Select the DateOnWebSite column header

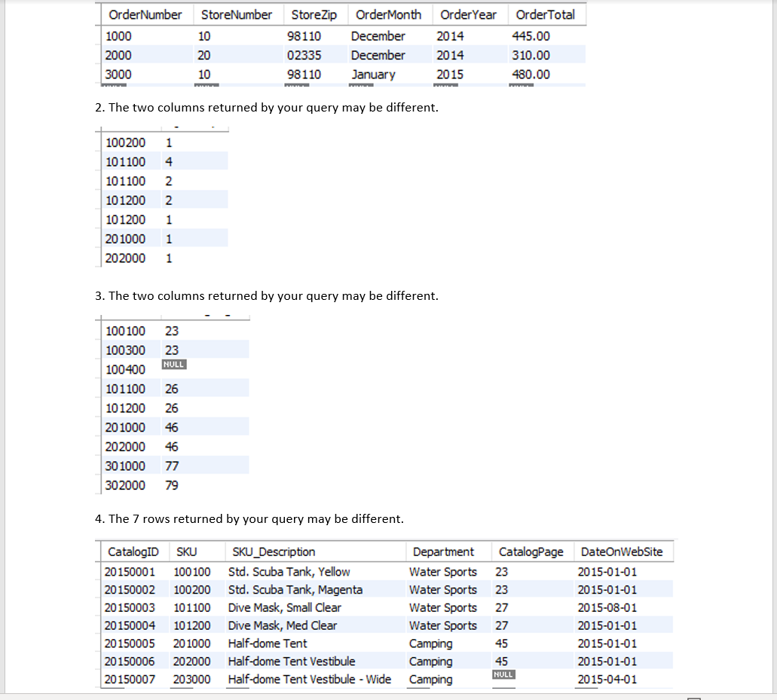[x=622, y=552]
